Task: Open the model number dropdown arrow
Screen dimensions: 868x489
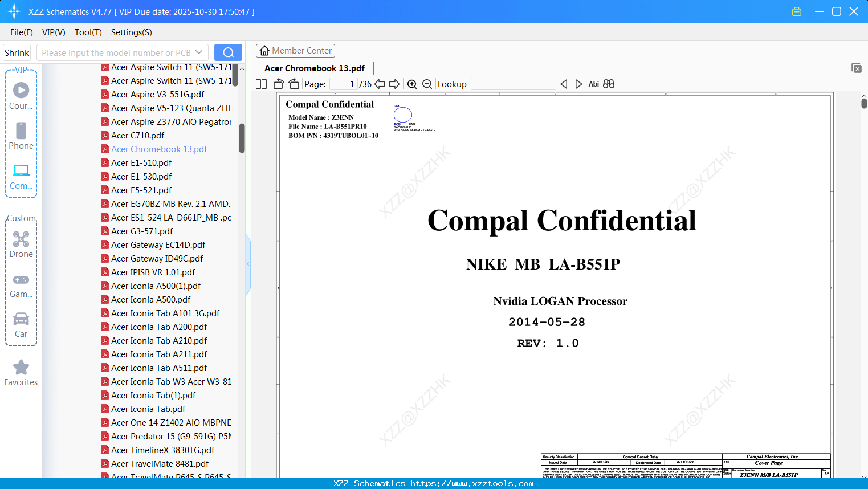Action: pyautogui.click(x=199, y=52)
